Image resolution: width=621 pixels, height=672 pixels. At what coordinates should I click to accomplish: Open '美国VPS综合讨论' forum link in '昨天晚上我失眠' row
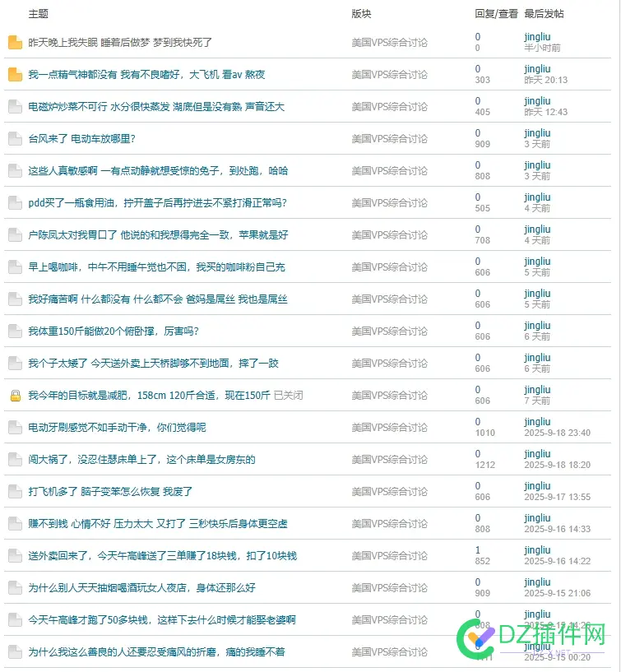click(x=390, y=43)
